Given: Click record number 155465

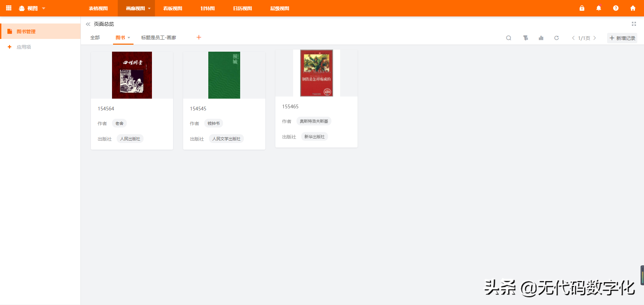Looking at the screenshot, I should tap(290, 107).
